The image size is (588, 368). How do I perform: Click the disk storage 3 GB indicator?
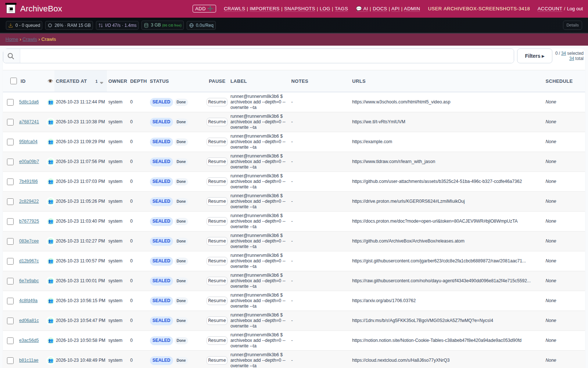point(162,25)
